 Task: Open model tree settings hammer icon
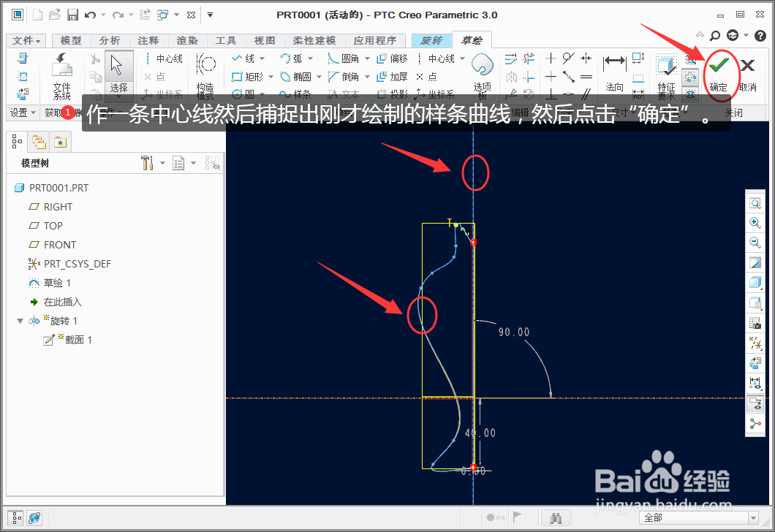(147, 163)
